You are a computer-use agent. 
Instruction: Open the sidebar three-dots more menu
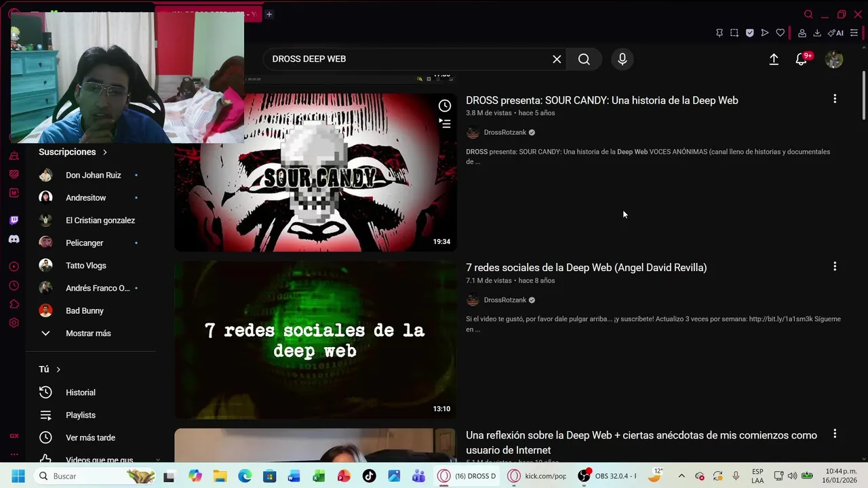pyautogui.click(x=14, y=455)
